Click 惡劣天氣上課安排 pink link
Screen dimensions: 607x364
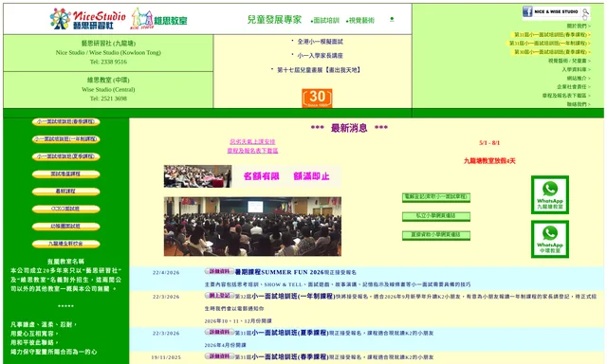tap(252, 142)
